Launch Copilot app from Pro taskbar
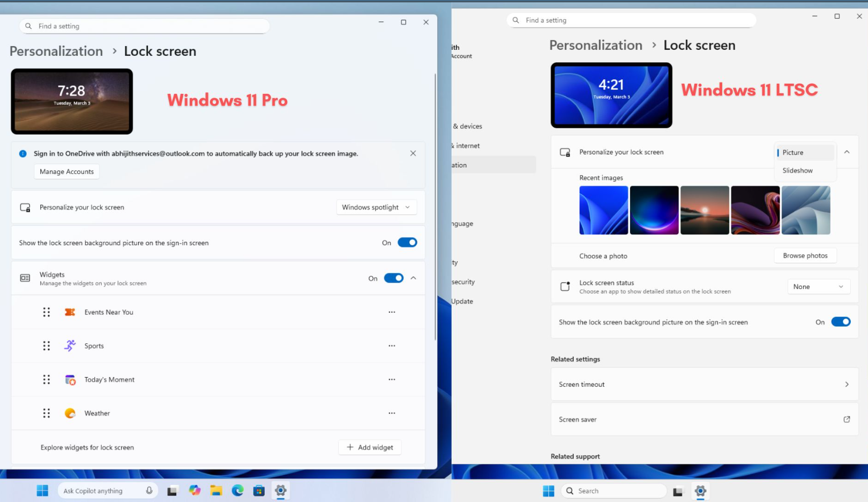Image resolution: width=868 pixels, height=502 pixels. pyautogui.click(x=194, y=491)
